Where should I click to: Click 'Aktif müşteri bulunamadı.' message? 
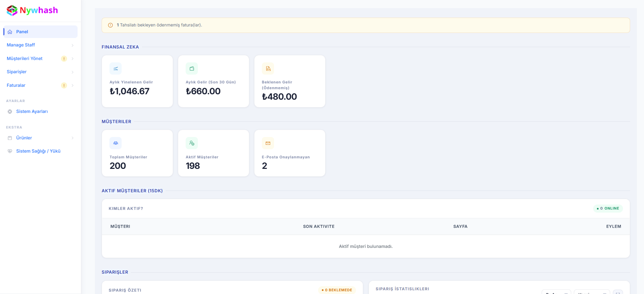click(366, 247)
